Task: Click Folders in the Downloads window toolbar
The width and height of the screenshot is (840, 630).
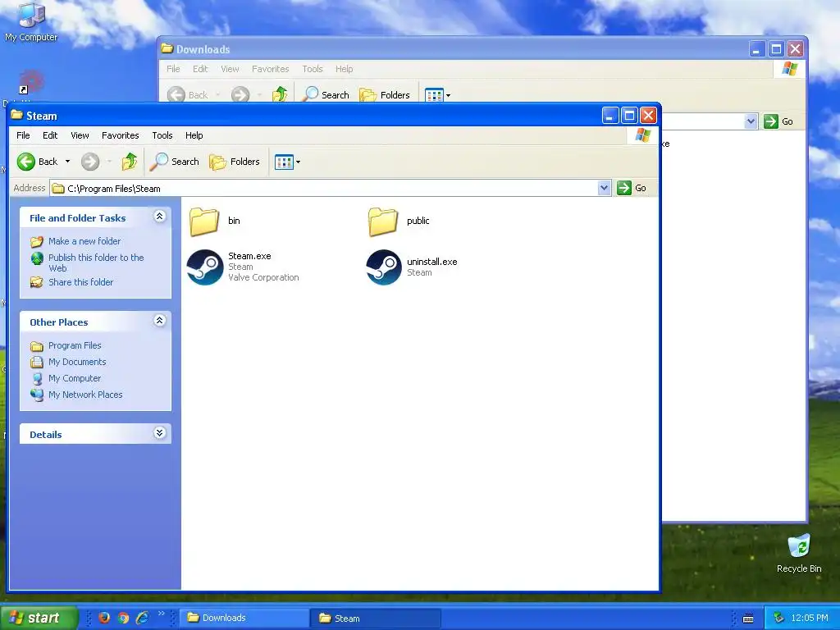Action: click(385, 95)
